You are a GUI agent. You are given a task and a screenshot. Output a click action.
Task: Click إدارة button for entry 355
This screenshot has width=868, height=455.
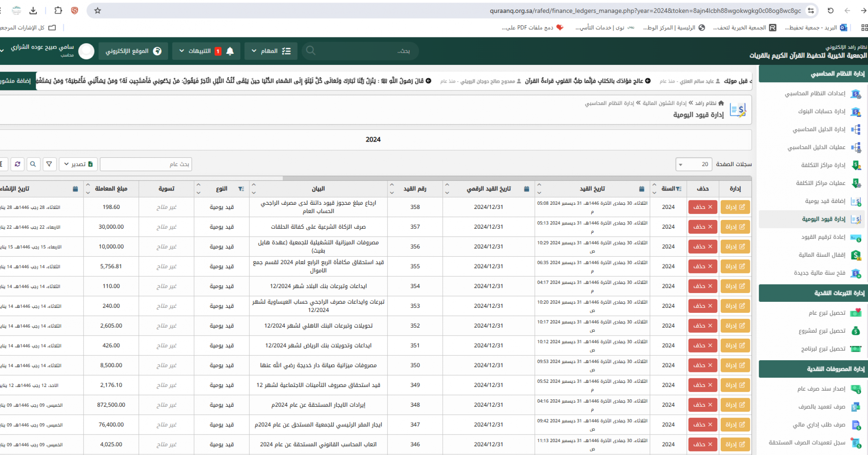tap(735, 267)
